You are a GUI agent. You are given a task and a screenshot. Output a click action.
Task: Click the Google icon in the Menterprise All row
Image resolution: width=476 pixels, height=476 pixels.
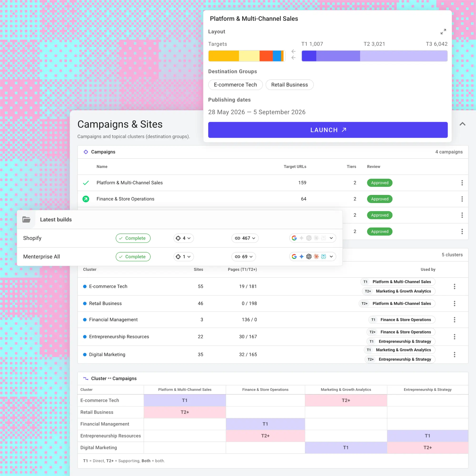[294, 257]
